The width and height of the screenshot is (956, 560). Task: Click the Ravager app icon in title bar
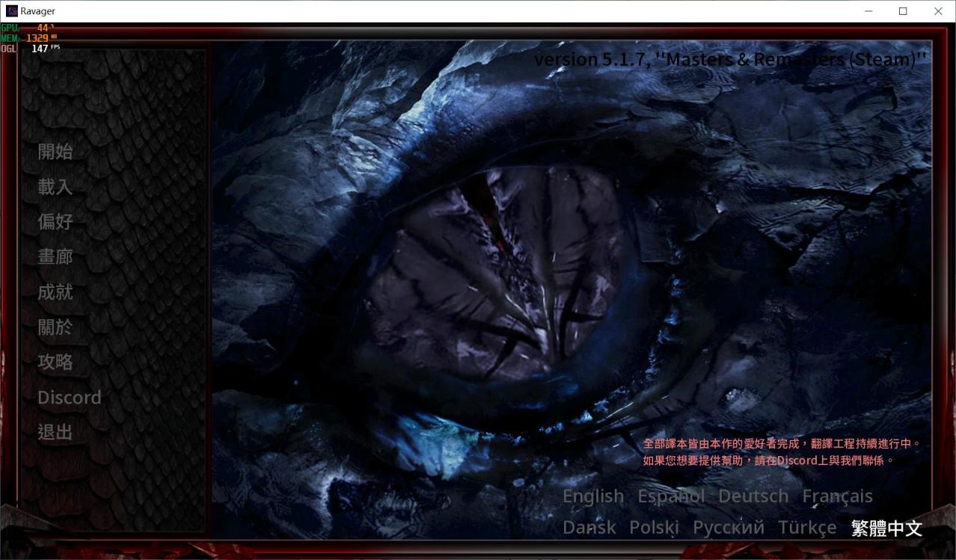12,11
